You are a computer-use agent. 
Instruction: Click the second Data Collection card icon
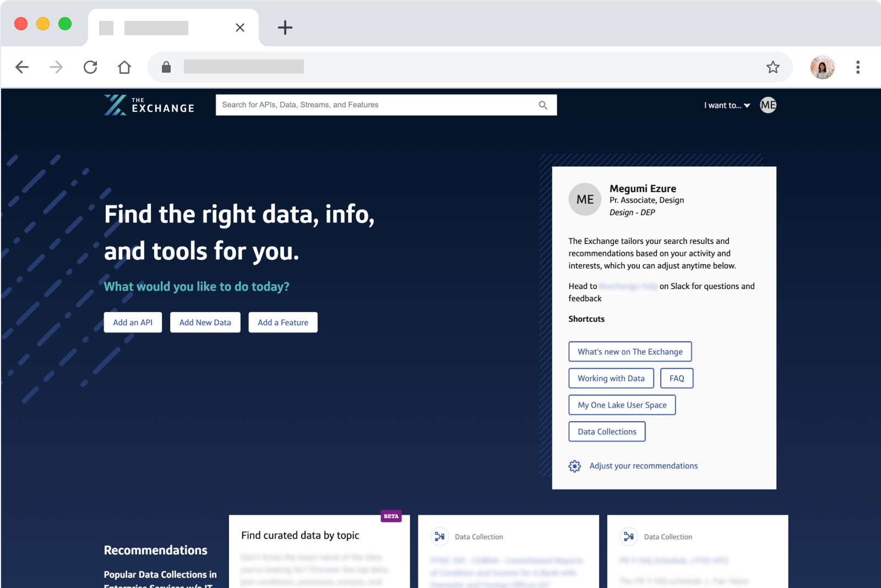(x=628, y=536)
